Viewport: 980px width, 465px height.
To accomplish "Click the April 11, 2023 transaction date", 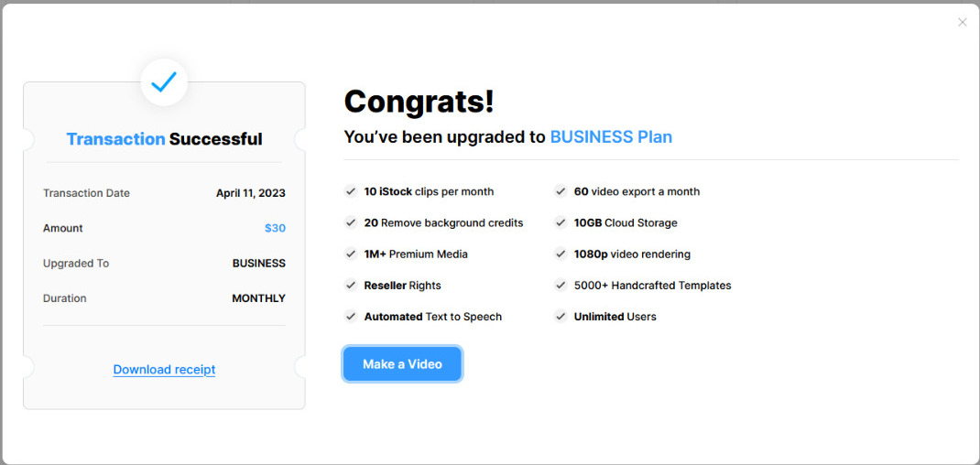I will pyautogui.click(x=251, y=193).
